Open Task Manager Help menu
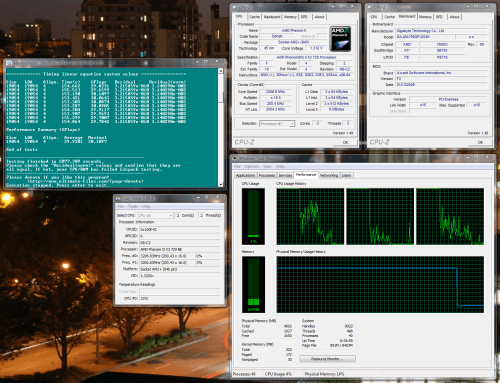This screenshot has width=500, height=383. click(280, 166)
